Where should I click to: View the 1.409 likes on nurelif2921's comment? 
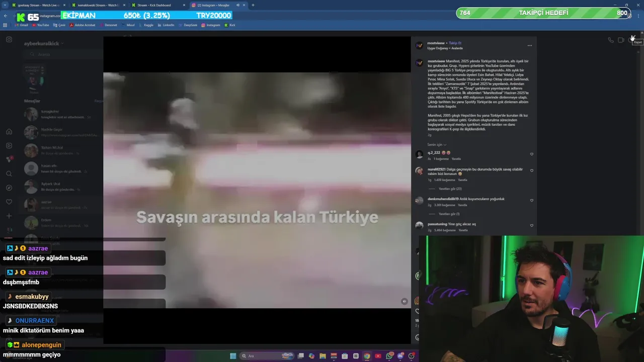tap(445, 179)
